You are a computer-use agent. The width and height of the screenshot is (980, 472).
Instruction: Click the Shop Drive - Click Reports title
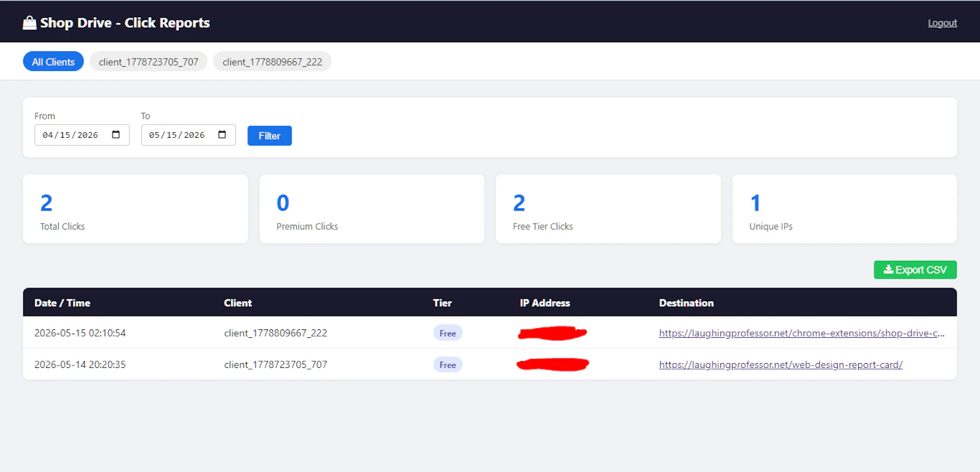125,23
